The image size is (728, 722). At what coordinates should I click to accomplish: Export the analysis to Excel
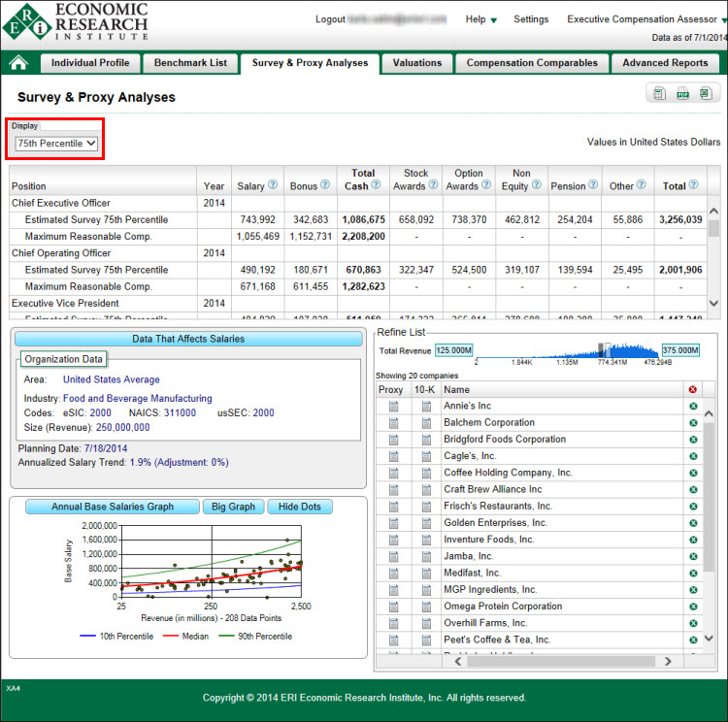(x=705, y=94)
